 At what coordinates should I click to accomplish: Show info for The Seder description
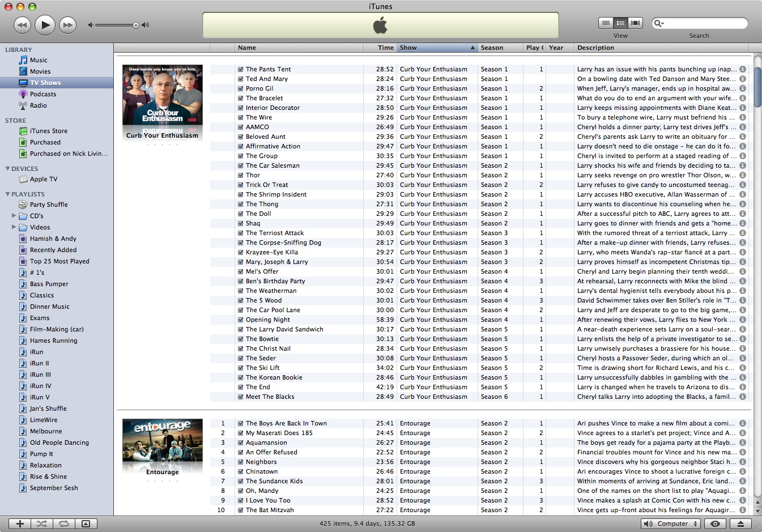743,358
